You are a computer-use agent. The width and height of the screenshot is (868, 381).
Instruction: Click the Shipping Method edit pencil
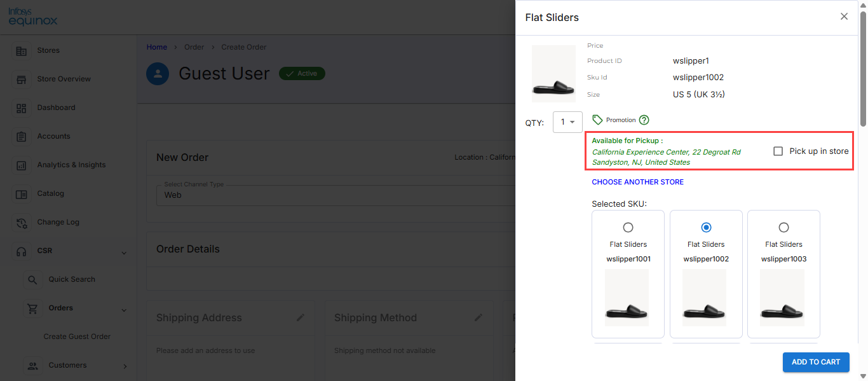tap(478, 317)
